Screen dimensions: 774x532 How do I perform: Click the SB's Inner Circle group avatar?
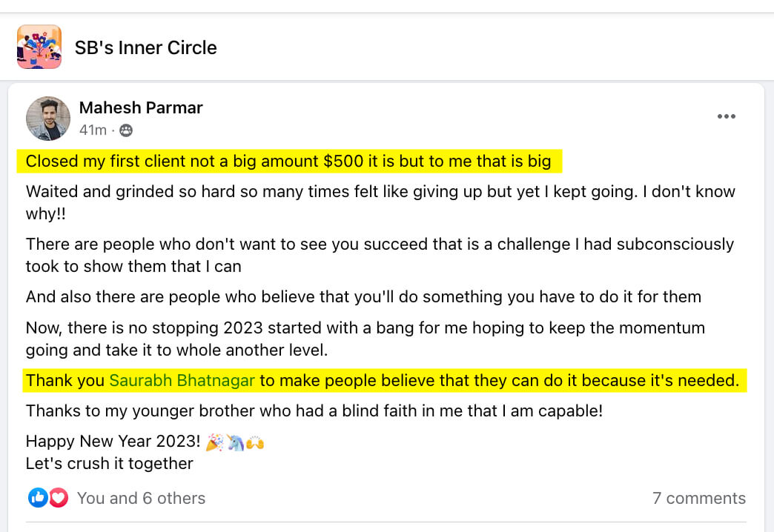(39, 47)
